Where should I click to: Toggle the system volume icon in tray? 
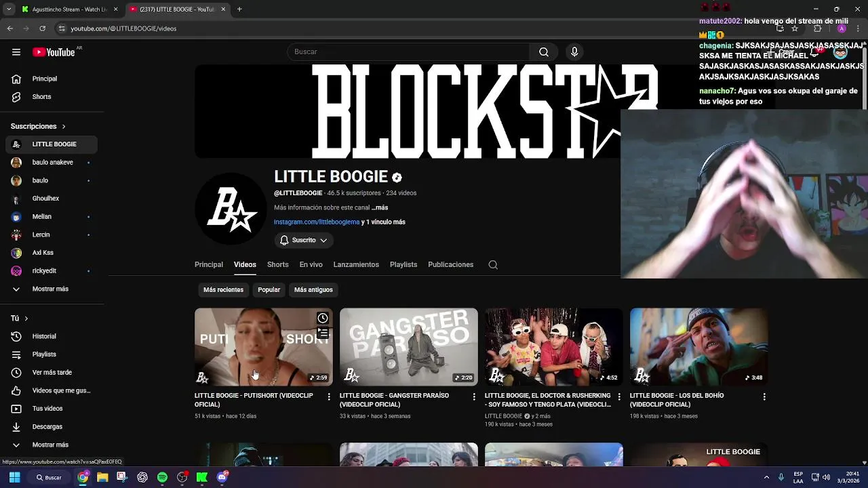pyautogui.click(x=826, y=477)
